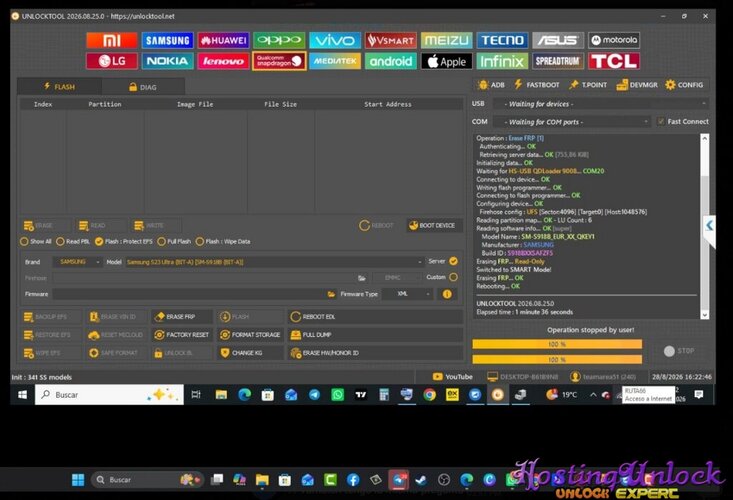Select the Apple brand logo

point(446,61)
